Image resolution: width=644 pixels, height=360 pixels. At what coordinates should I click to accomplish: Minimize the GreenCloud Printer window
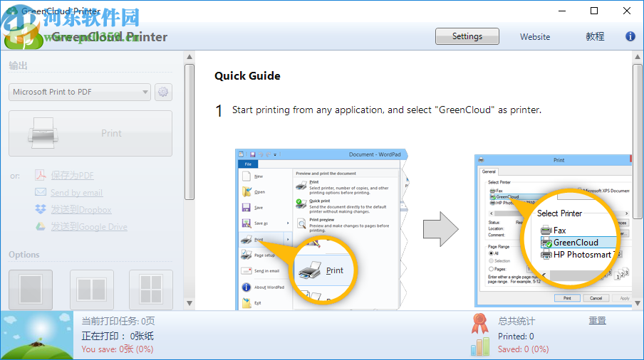pyautogui.click(x=562, y=11)
